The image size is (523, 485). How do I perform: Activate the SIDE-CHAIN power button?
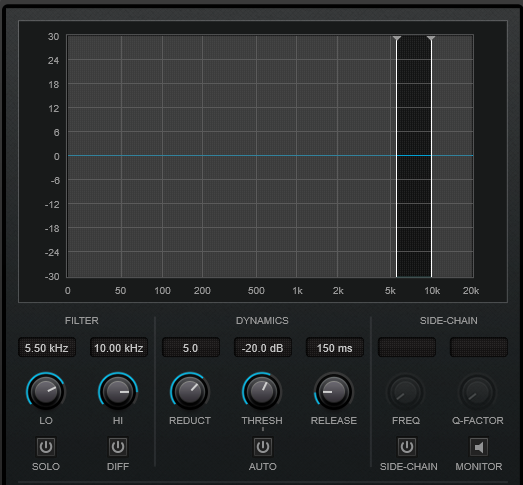click(x=407, y=447)
